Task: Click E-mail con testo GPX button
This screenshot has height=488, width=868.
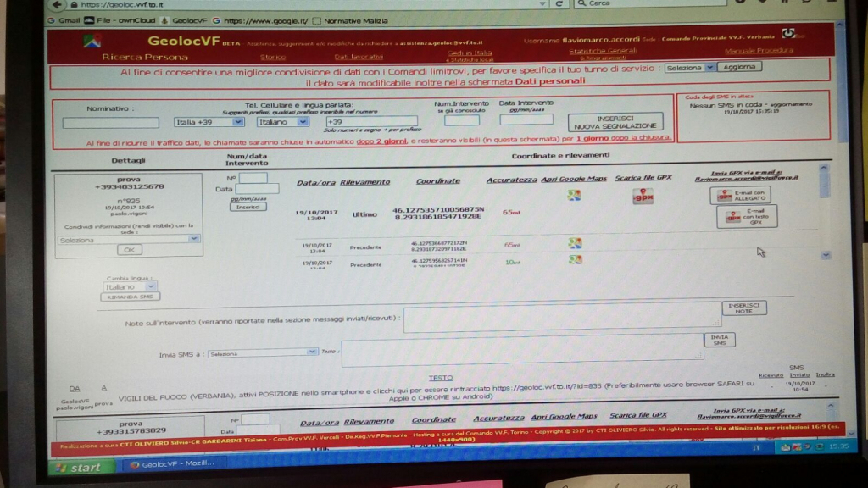Action: coord(747,216)
